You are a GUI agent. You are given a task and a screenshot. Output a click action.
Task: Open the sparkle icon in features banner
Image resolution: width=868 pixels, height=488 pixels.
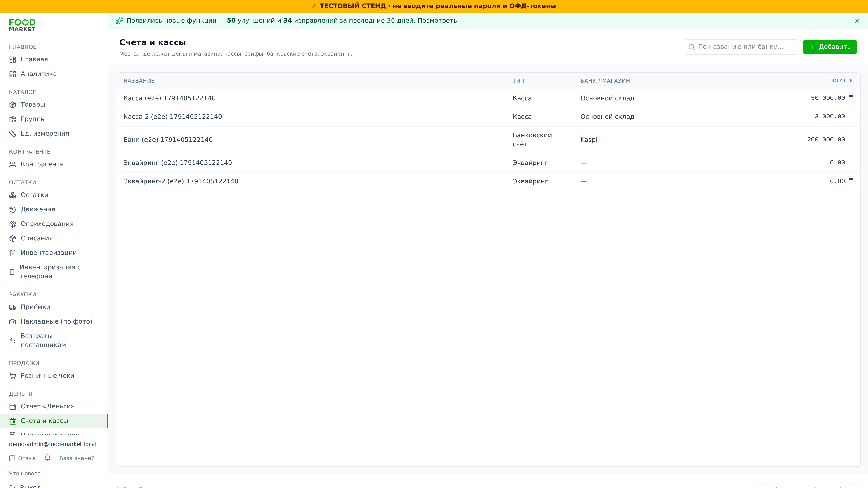click(x=119, y=21)
